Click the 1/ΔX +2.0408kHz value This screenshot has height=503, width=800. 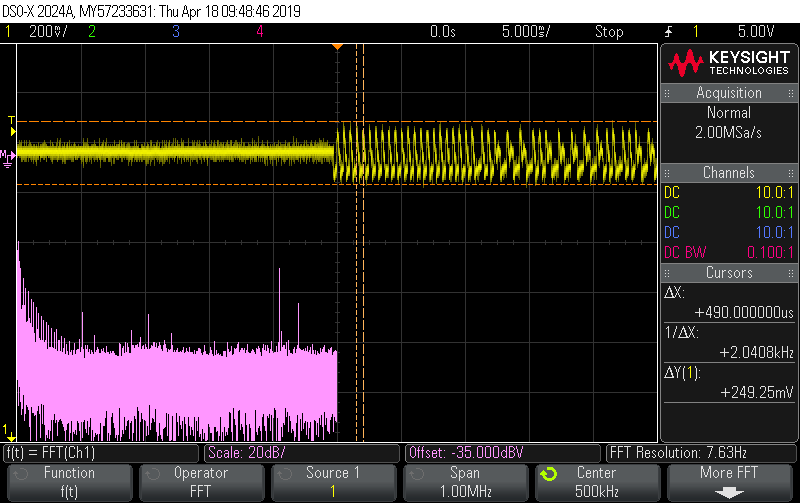pos(756,353)
